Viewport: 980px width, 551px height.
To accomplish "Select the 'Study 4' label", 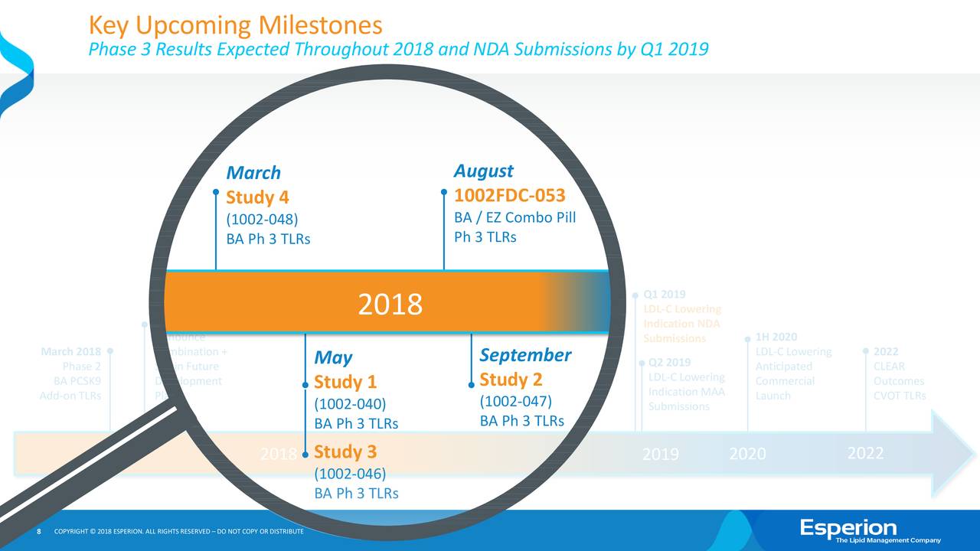I will point(258,197).
